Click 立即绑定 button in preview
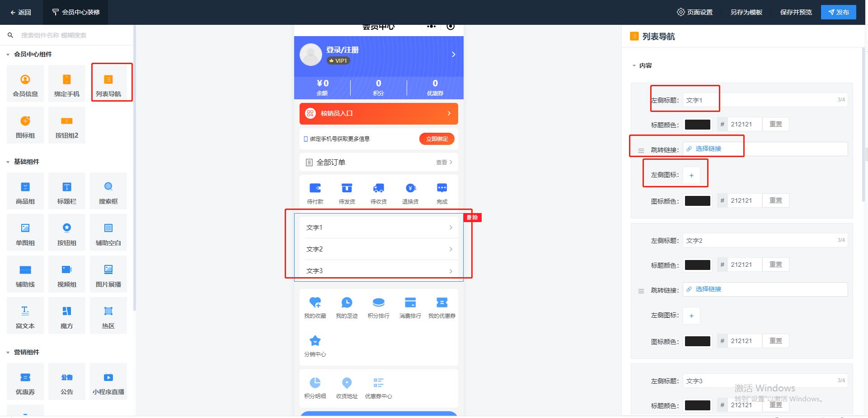The width and height of the screenshot is (868, 418). click(437, 139)
